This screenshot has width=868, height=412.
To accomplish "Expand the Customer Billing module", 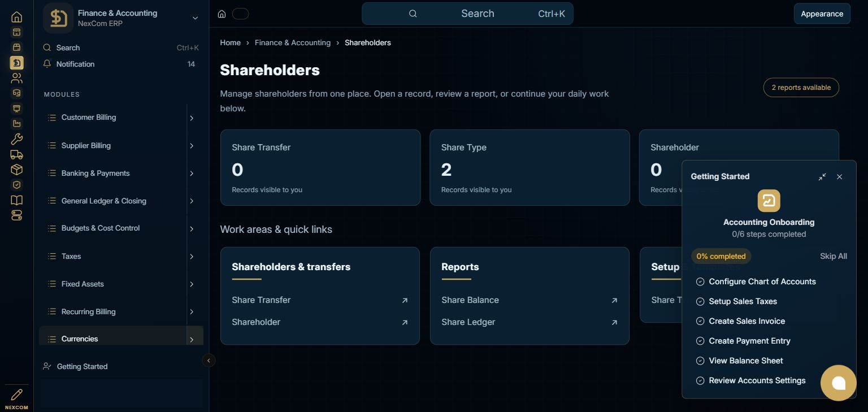I will pos(192,118).
